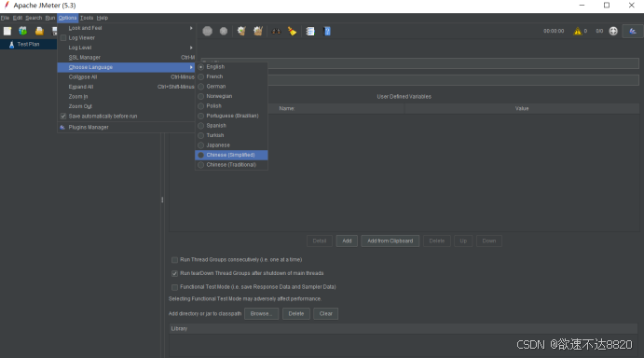Click the yellow warning triangle log icon
This screenshot has width=644, height=358.
(578, 32)
